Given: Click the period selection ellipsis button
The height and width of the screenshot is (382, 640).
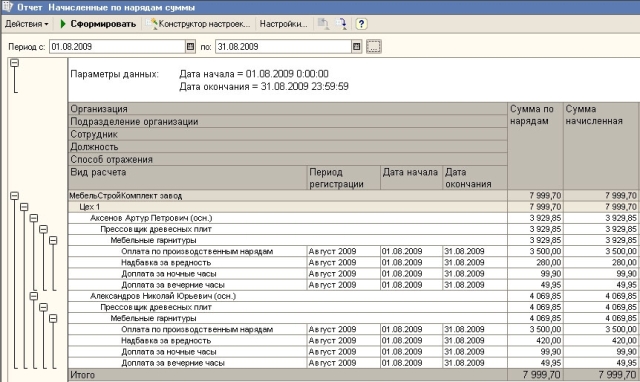Looking at the screenshot, I should click(x=373, y=47).
